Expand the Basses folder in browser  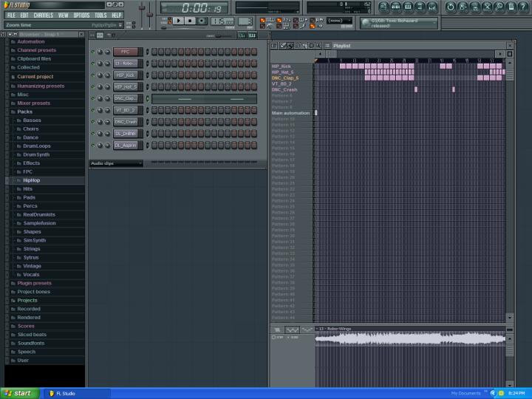click(32, 120)
